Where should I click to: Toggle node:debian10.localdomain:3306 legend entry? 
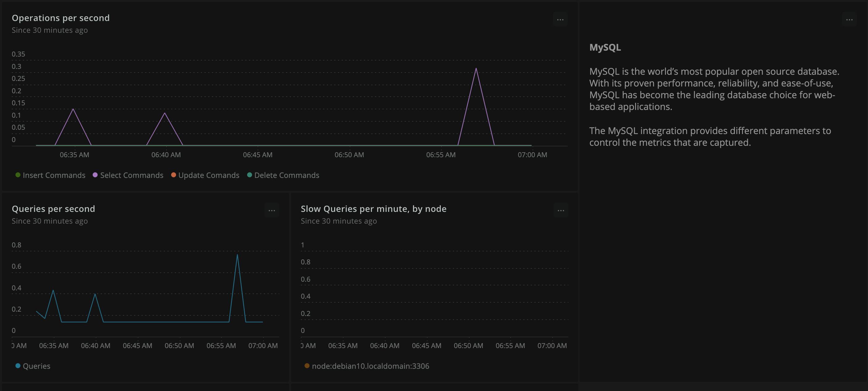click(x=370, y=366)
